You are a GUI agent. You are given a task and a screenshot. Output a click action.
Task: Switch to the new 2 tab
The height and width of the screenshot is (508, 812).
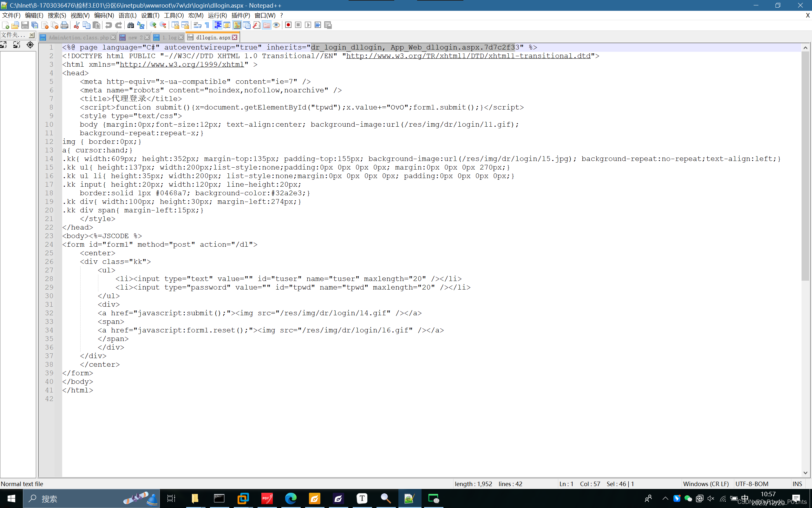[135, 38]
